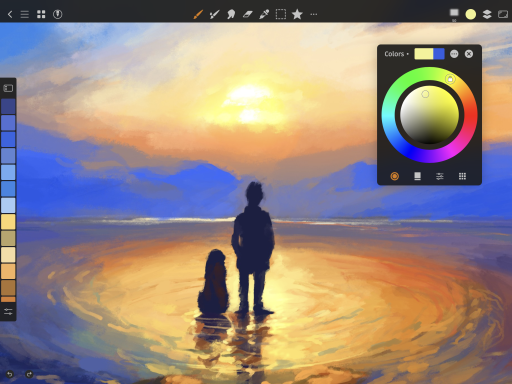The height and width of the screenshot is (384, 512).
Task: Switch to the swatches grid tab
Action: (462, 176)
